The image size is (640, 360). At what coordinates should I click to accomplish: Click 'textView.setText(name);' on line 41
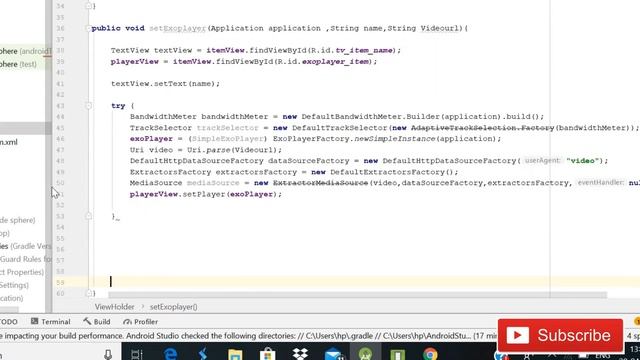165,84
